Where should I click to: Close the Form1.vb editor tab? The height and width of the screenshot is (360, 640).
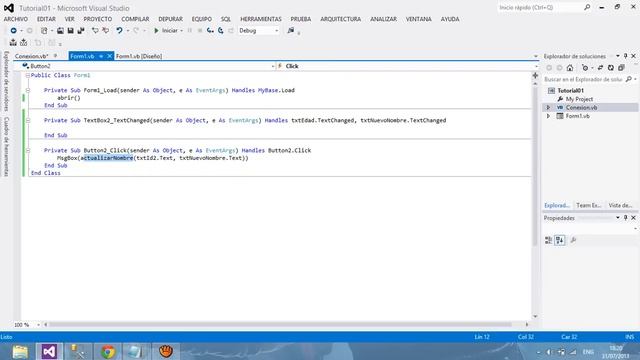(109, 56)
